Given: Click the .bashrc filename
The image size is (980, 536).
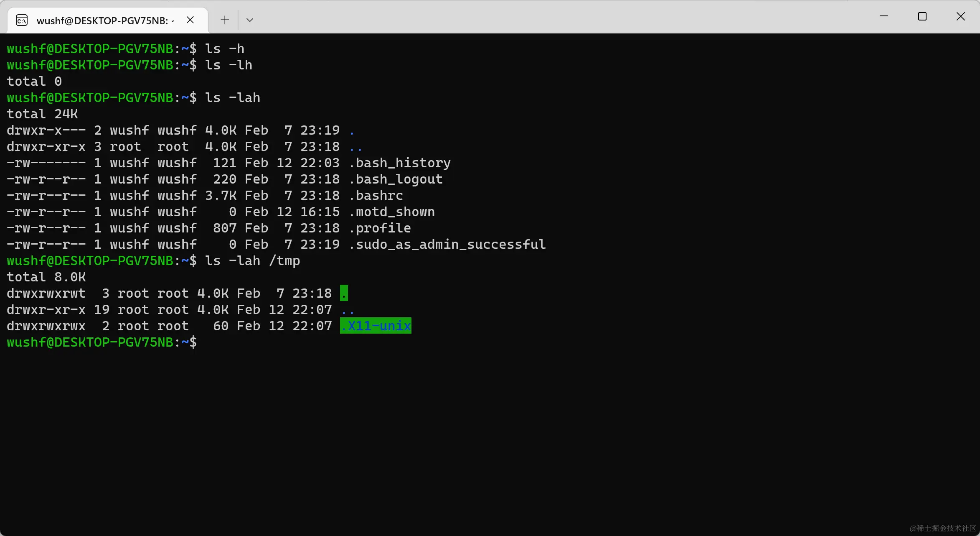Looking at the screenshot, I should tap(376, 195).
